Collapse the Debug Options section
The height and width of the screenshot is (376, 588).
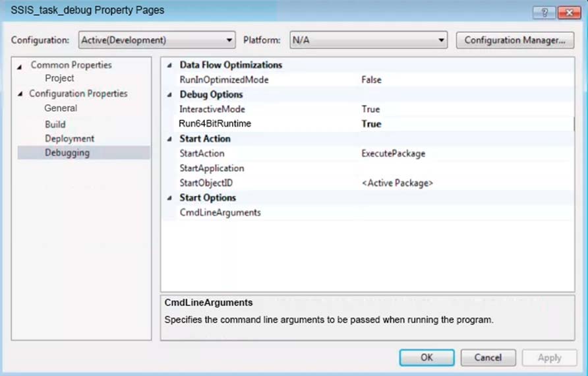click(x=169, y=95)
